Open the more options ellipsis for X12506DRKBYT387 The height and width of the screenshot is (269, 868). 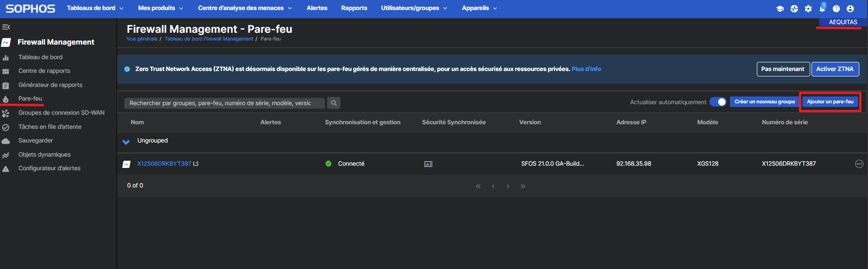(859, 164)
